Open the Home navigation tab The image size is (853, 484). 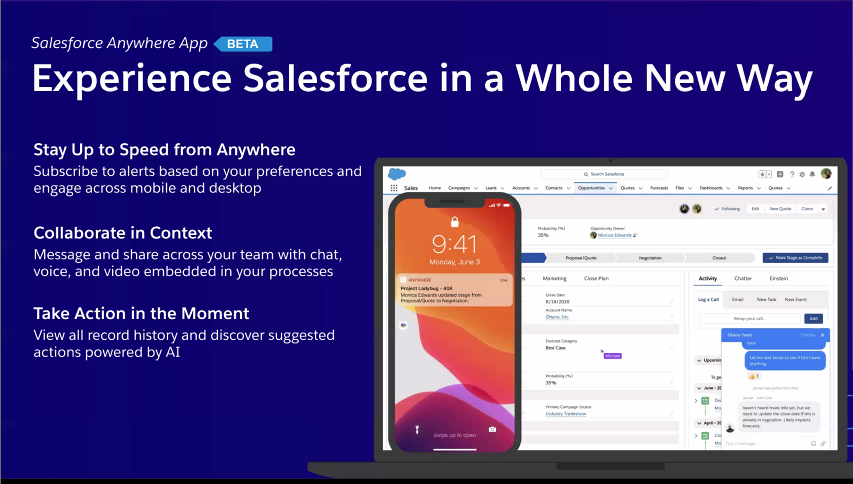[x=435, y=188]
